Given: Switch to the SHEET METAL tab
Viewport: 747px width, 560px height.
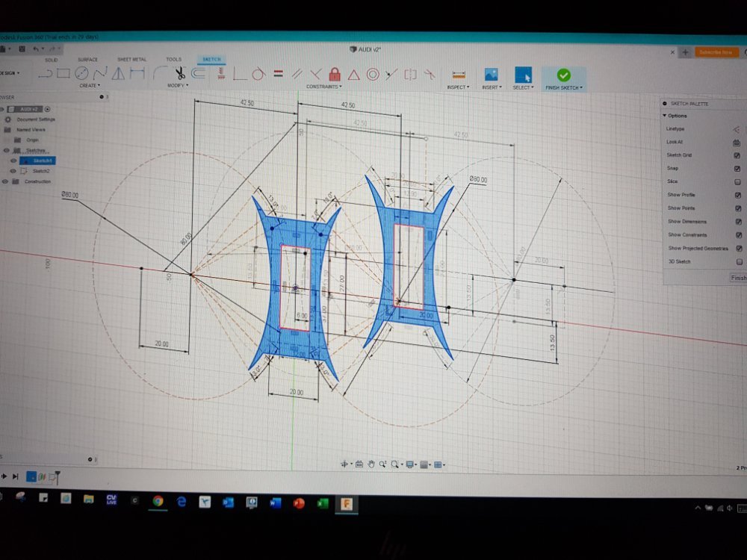Looking at the screenshot, I should [x=132, y=60].
